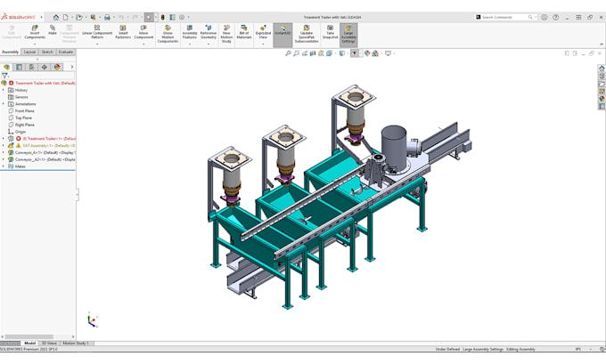
Task: Switch to the Assembly ribbon tab
Action: pos(10,52)
